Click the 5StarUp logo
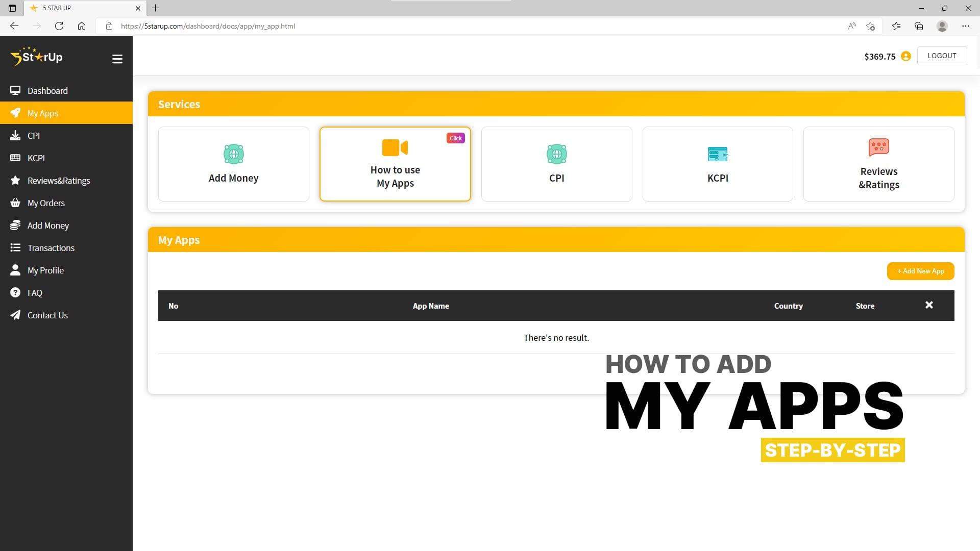This screenshot has height=551, width=980. [36, 57]
